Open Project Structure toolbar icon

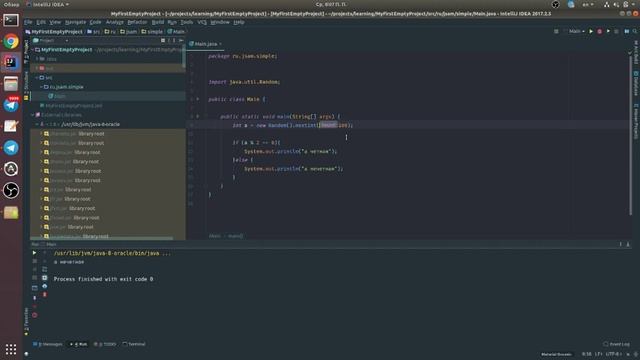point(627,31)
